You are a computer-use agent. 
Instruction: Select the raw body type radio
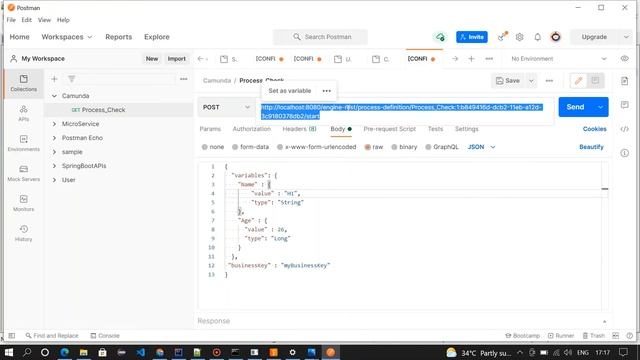click(367, 147)
